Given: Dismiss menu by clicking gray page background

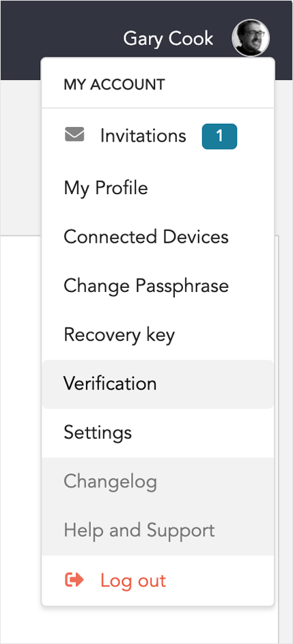Looking at the screenshot, I should point(20,156).
